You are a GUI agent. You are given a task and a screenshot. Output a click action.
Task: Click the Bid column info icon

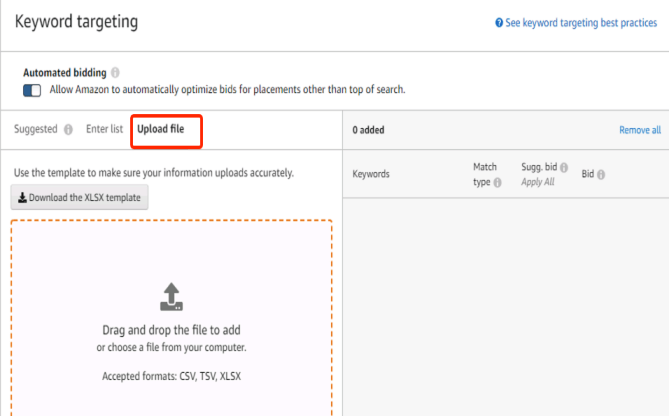[601, 175]
